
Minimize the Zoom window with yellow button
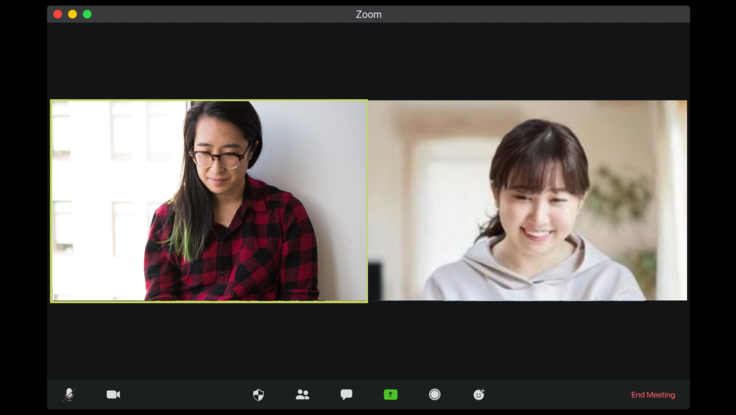[72, 14]
